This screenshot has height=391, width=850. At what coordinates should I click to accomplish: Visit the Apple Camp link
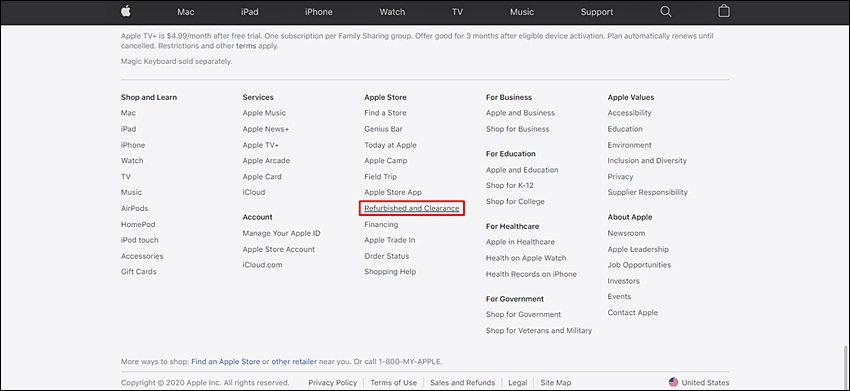(385, 161)
